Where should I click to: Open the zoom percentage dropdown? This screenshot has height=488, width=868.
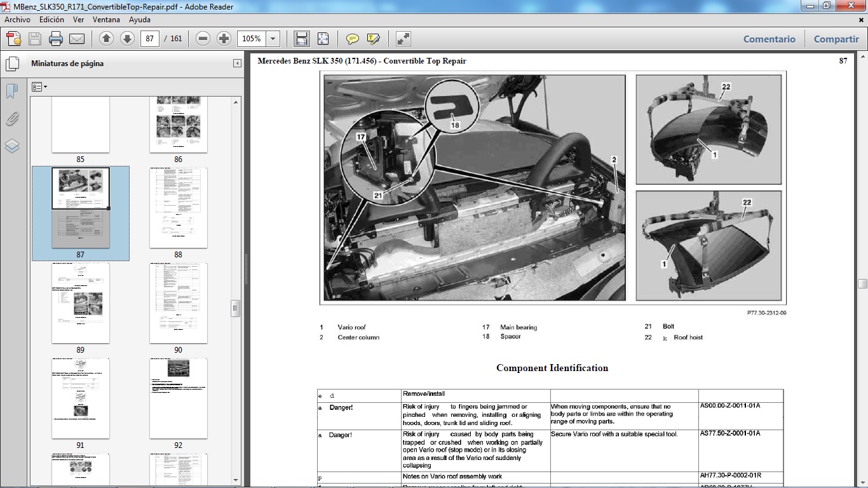(272, 38)
